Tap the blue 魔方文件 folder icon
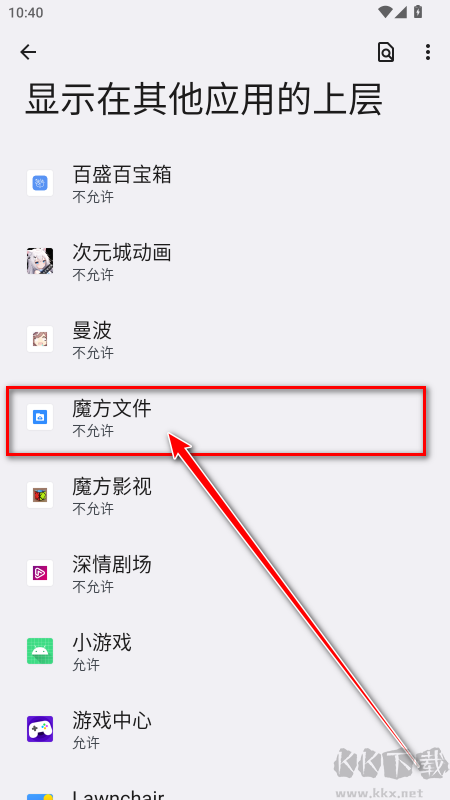The image size is (450, 800). [40, 417]
